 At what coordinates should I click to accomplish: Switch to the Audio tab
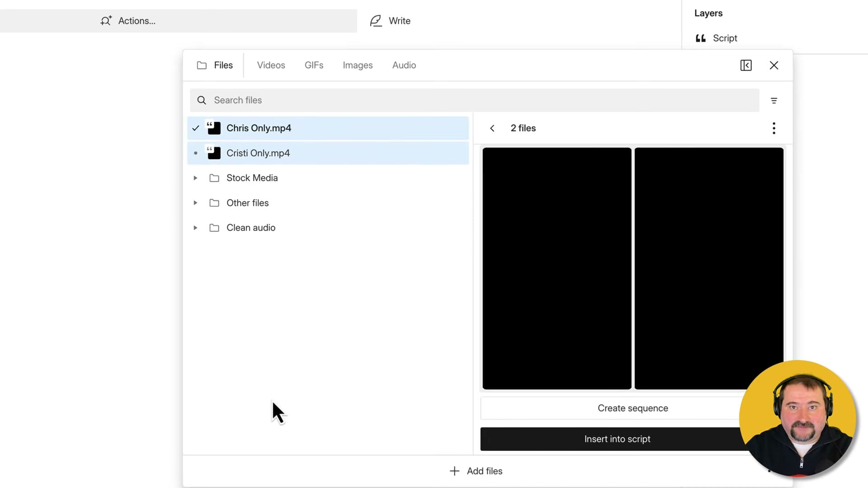(404, 65)
